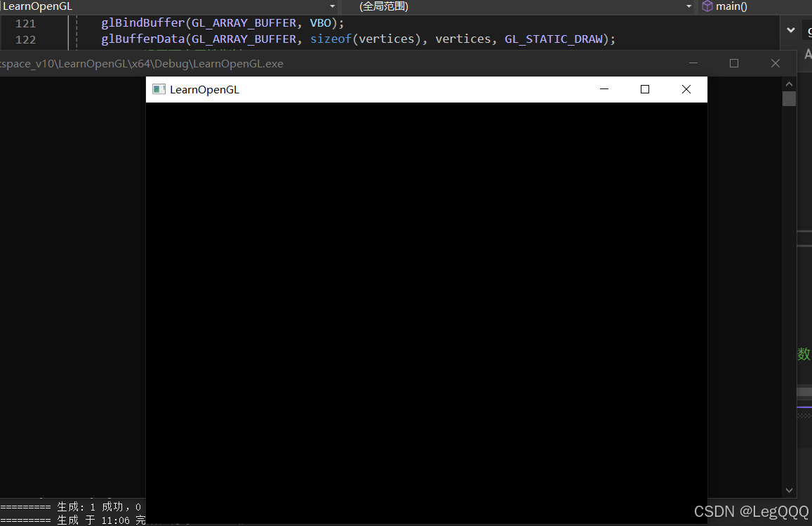
Task: Minimize the LearnOpenGL.exe console window
Action: coord(693,63)
